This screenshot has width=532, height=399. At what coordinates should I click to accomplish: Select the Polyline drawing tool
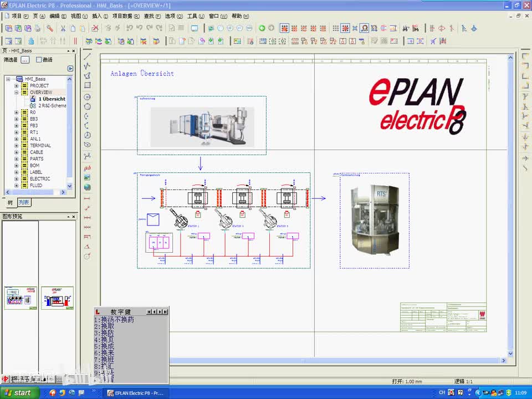coord(88,66)
